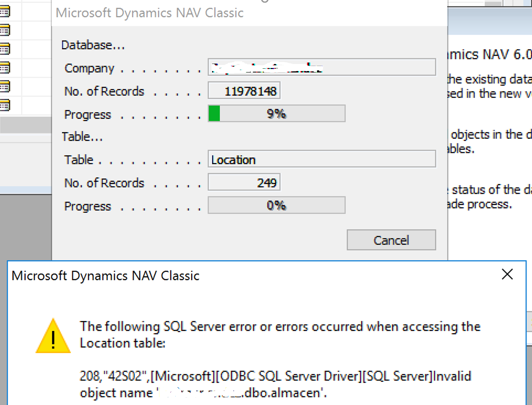The width and height of the screenshot is (532, 405).
Task: Select the table No. of Records value 249
Action: pos(244,182)
